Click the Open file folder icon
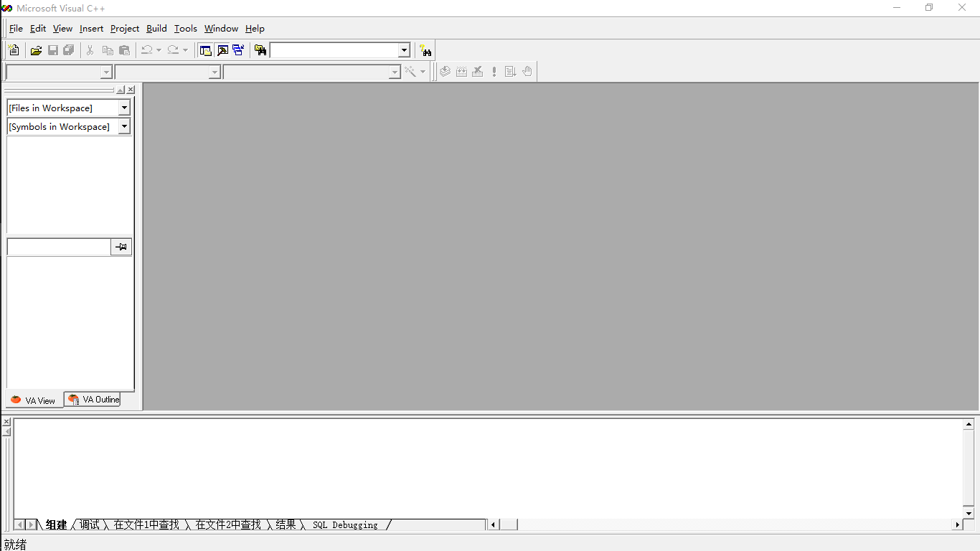 (x=36, y=50)
